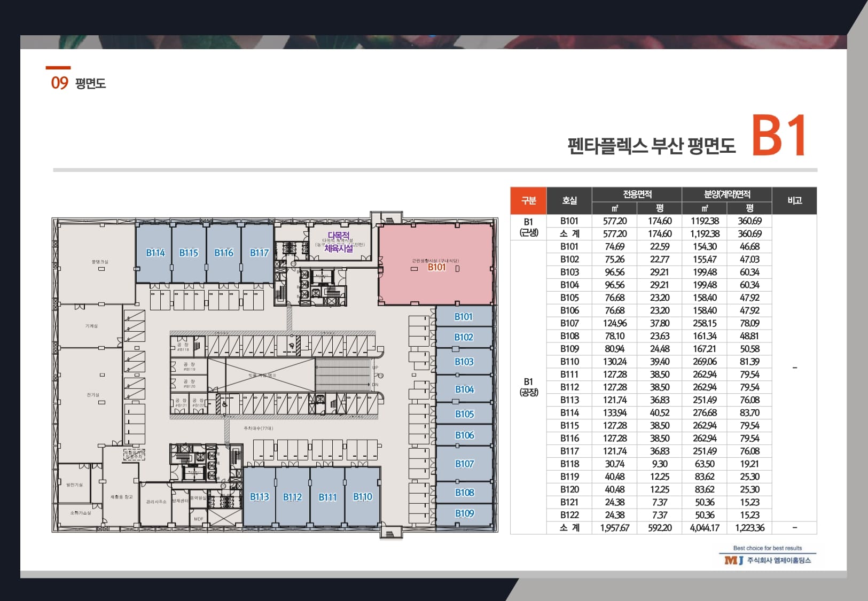Select unit B113 near the bottom
The width and height of the screenshot is (868, 601).
pyautogui.click(x=259, y=496)
